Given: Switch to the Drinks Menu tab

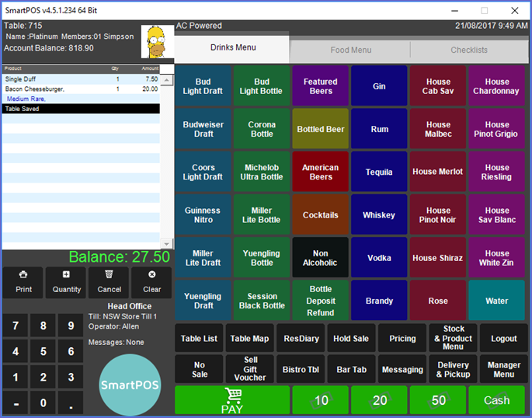Looking at the screenshot, I should tap(232, 48).
